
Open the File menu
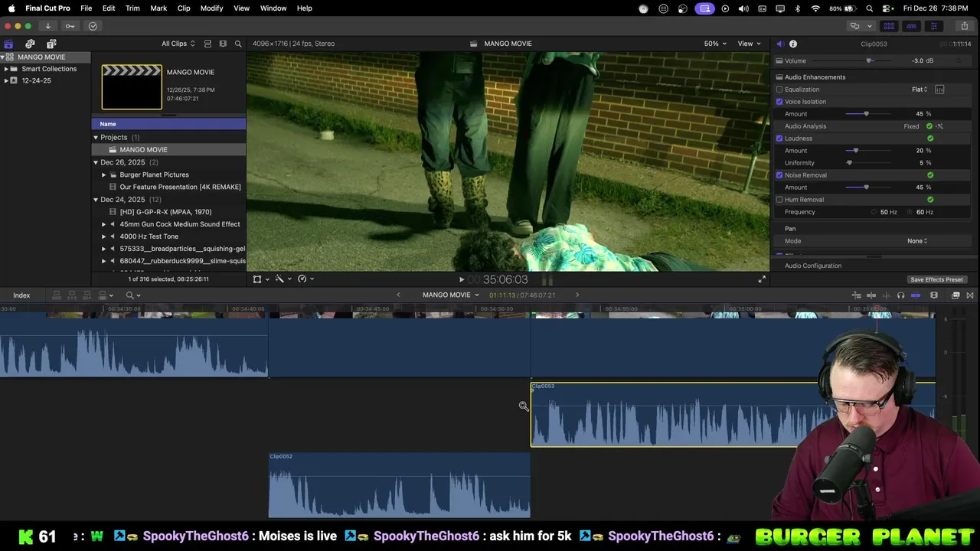(x=87, y=8)
